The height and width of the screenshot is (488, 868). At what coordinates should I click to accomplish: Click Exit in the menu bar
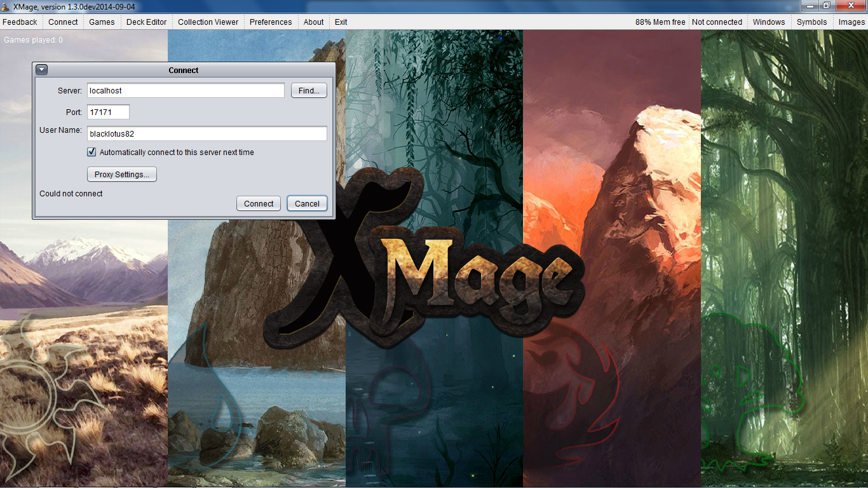tap(341, 22)
